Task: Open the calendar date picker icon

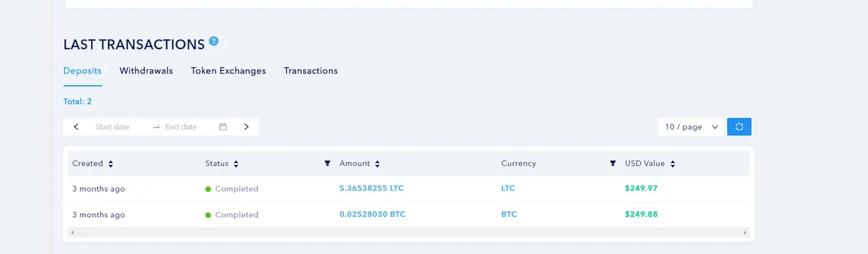Action: point(223,127)
